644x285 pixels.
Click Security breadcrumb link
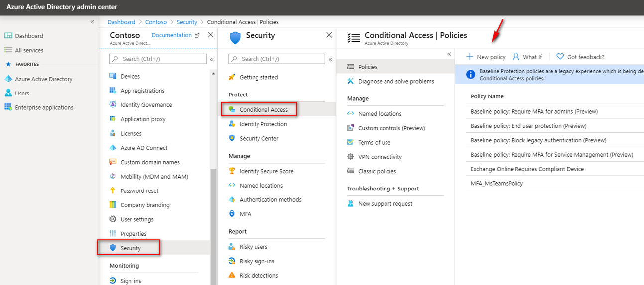[x=187, y=22]
